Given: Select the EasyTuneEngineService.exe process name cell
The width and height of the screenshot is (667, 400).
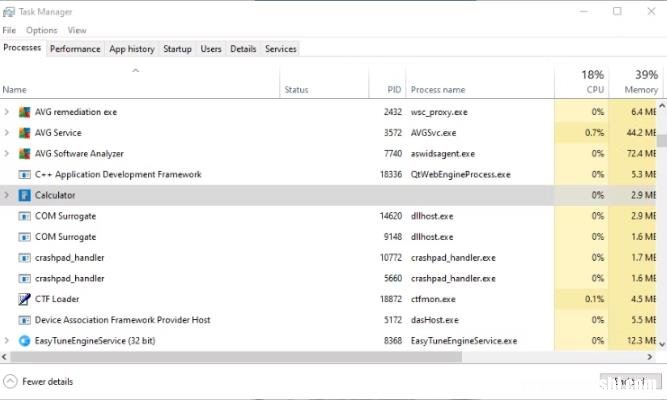Looking at the screenshot, I should [464, 341].
